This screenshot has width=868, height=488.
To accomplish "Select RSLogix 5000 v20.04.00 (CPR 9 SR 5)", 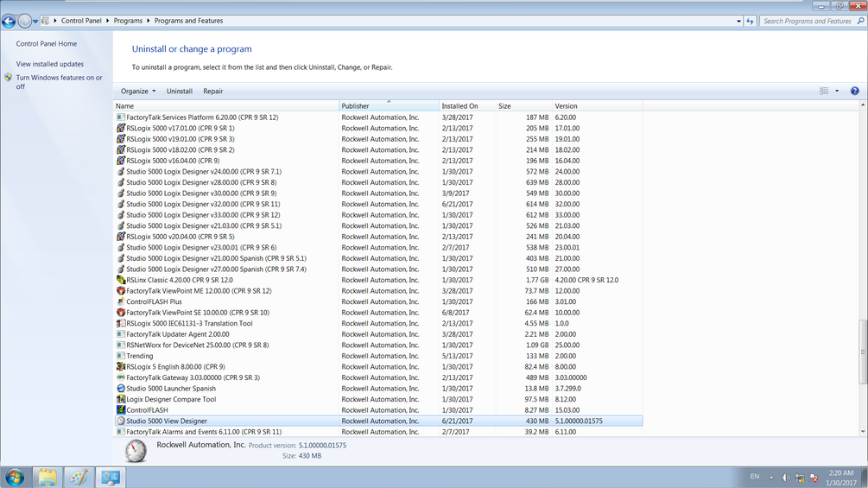I will (378, 237).
